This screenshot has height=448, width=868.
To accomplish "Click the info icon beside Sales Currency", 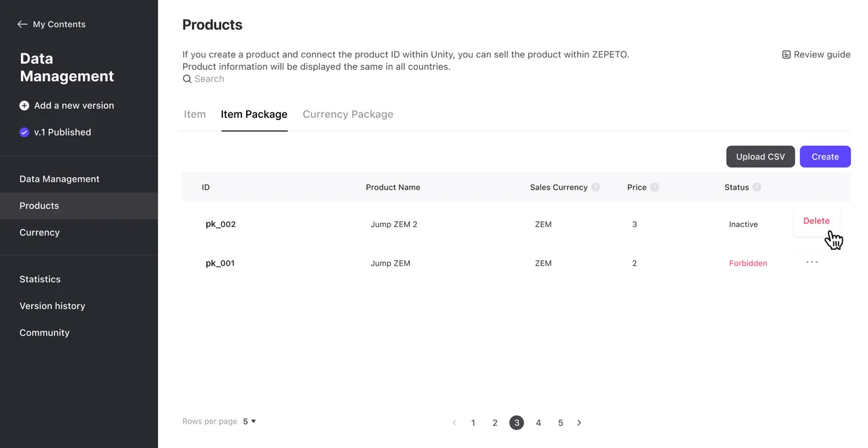I will 595,187.
